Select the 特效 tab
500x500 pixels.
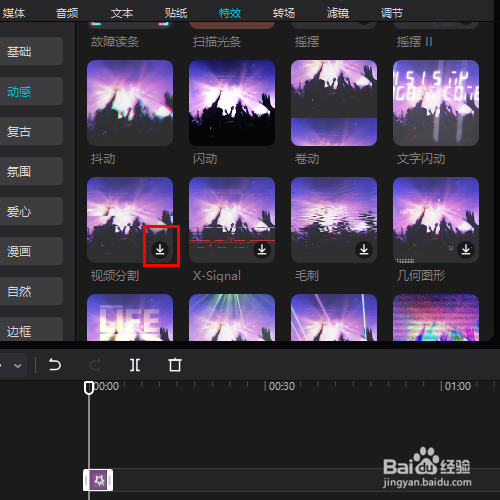pyautogui.click(x=230, y=13)
